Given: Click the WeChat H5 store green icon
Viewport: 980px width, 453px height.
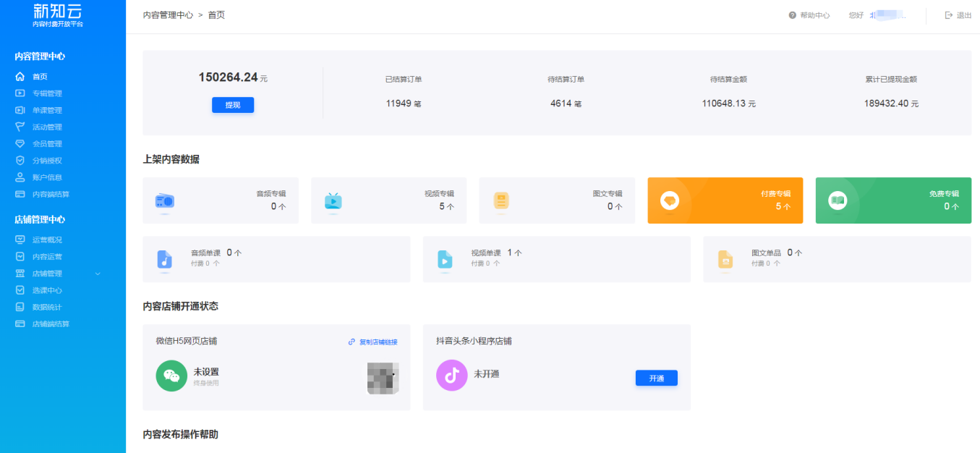Looking at the screenshot, I should 171,376.
